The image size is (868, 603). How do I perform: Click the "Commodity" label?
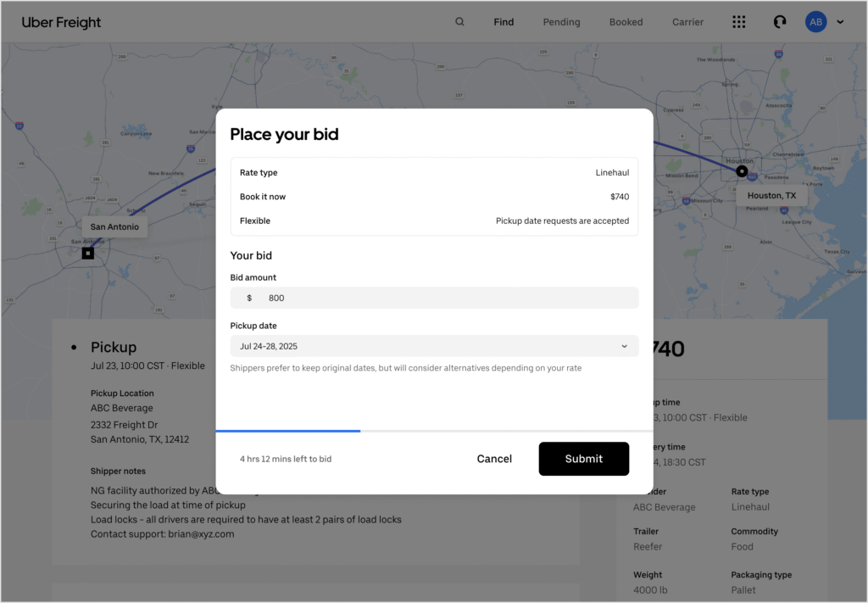[754, 531]
